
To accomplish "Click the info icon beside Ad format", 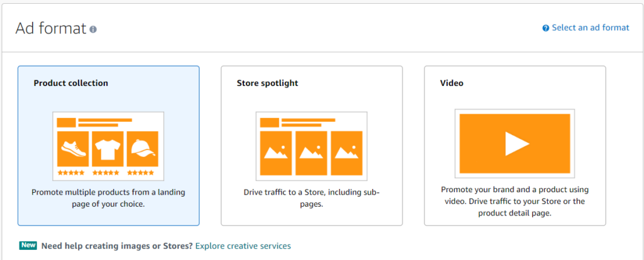I will click(x=93, y=30).
